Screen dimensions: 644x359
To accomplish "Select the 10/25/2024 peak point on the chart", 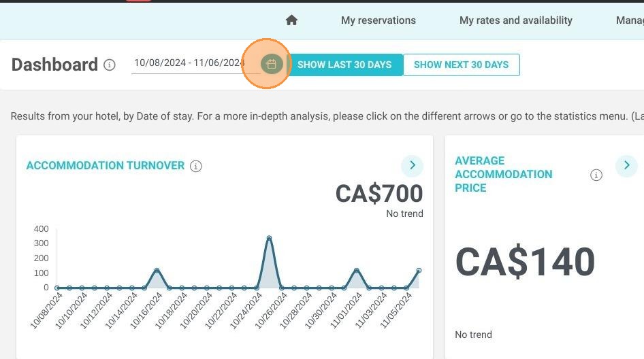I will coord(269,238).
